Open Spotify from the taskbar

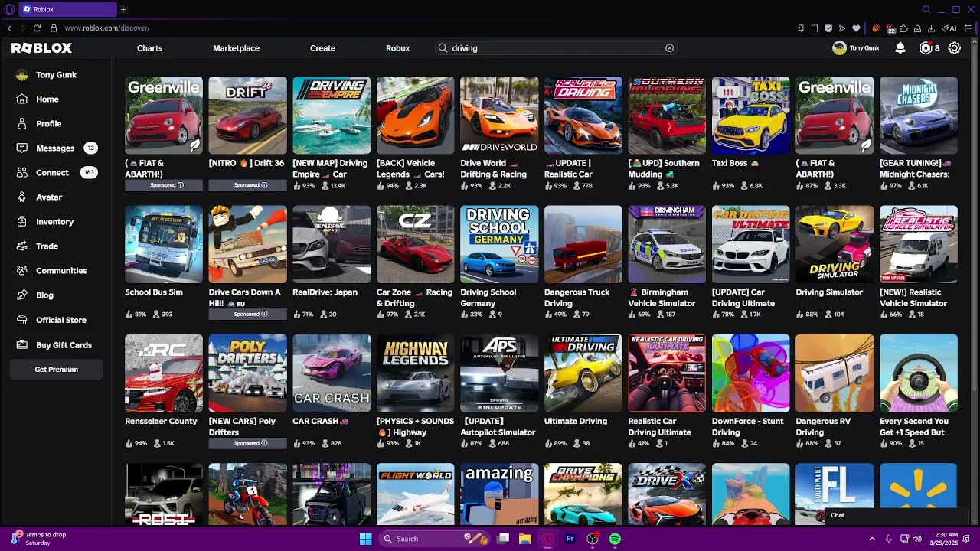tap(615, 539)
